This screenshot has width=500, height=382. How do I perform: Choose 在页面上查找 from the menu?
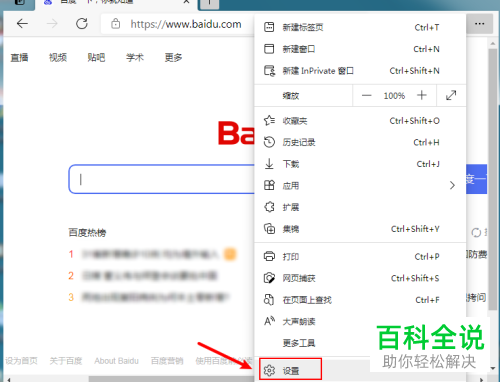coord(360,300)
